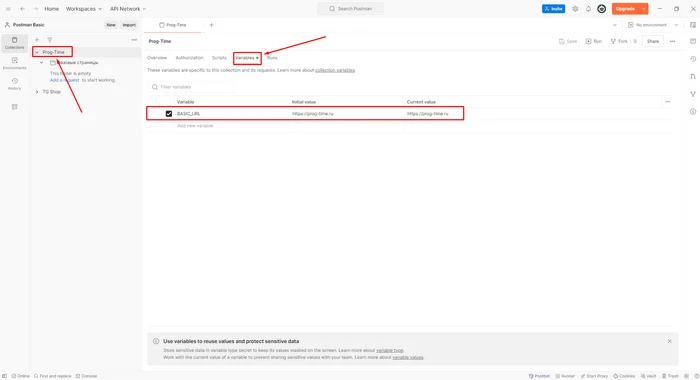Open forks icon in right sidebar
Viewport: 700px width, 380px height.
[693, 94]
